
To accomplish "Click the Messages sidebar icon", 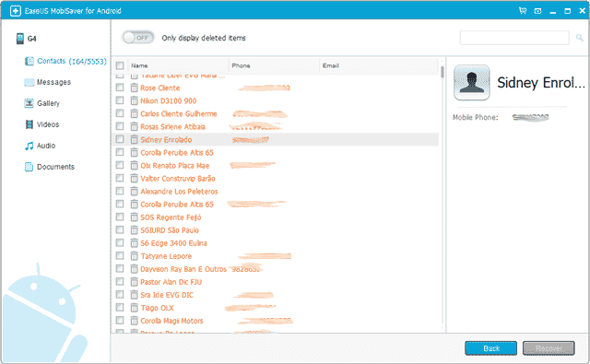I will click(29, 82).
